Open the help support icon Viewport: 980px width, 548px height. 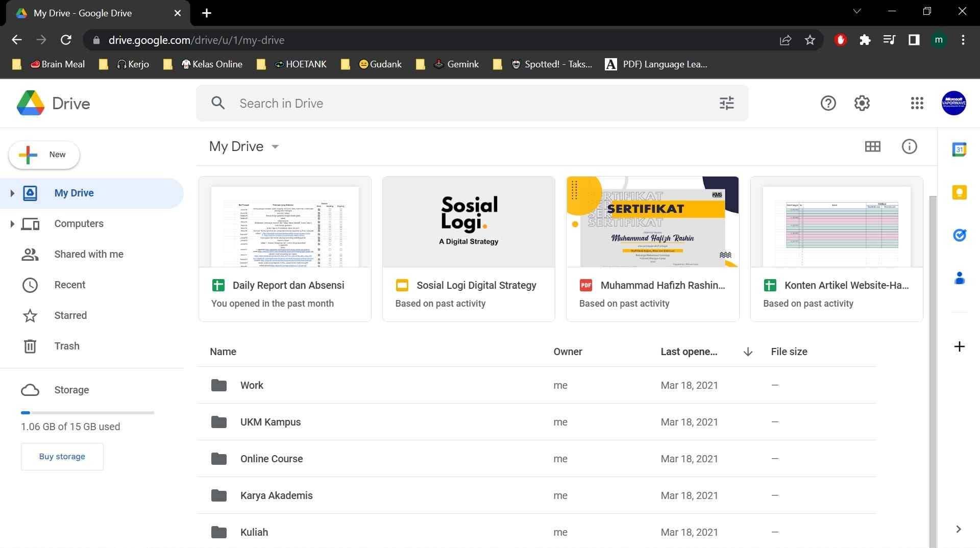coord(828,103)
